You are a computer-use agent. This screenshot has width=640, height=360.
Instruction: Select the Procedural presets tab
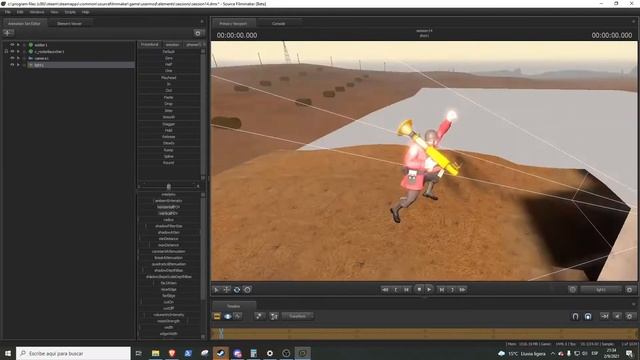tap(149, 44)
